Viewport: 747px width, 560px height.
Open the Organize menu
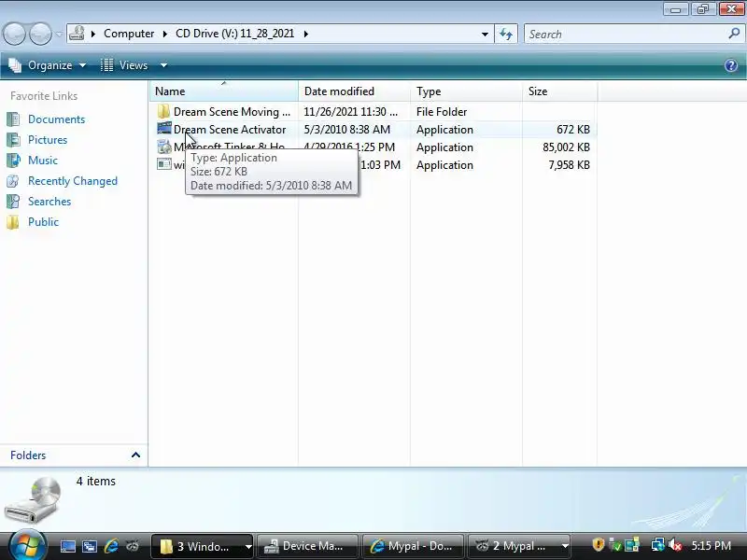point(48,65)
